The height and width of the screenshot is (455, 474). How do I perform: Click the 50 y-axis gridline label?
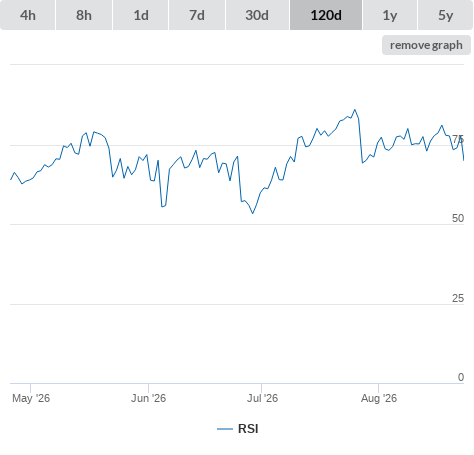[458, 218]
